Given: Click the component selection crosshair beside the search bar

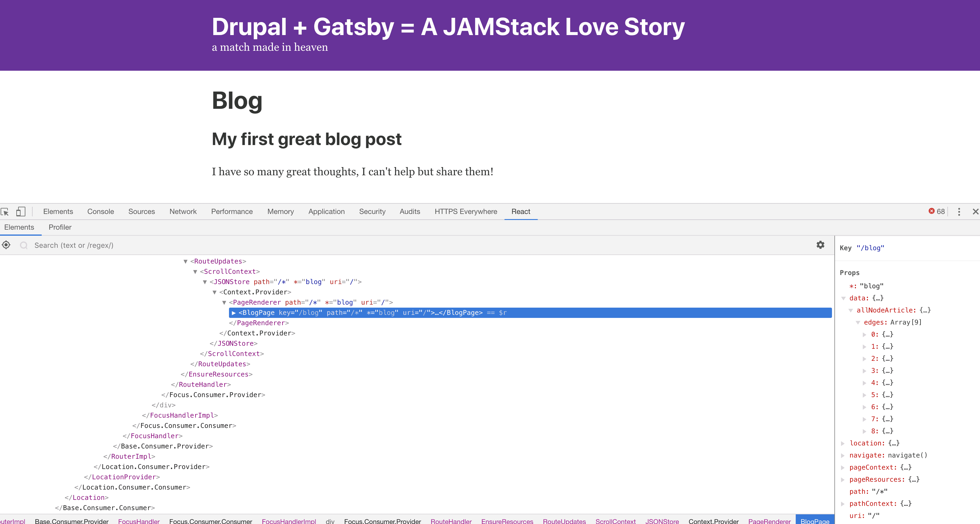Looking at the screenshot, I should [x=6, y=245].
